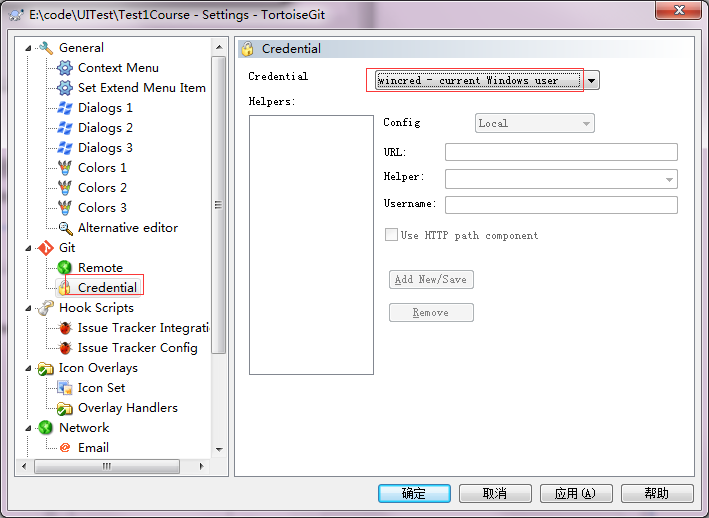Select Credential under Git
The image size is (709, 518).
point(107,287)
